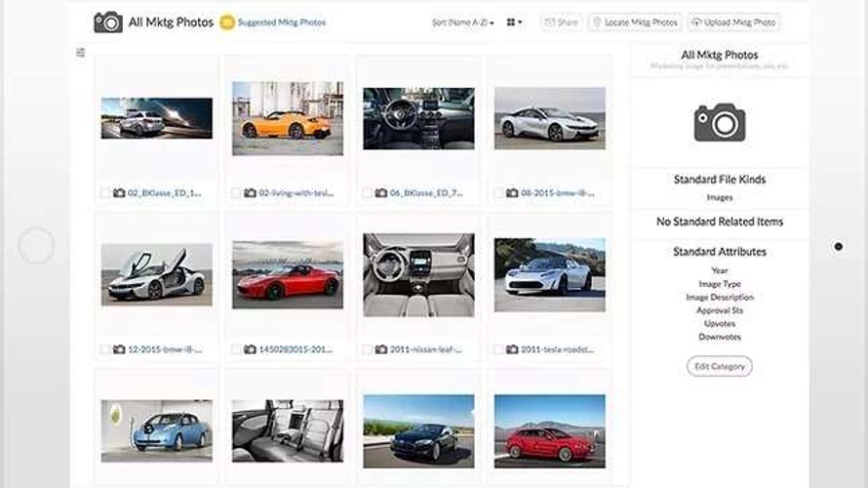Click camera icon beside 12-2015-bmw-i8
This screenshot has width=868, height=488.
[119, 349]
